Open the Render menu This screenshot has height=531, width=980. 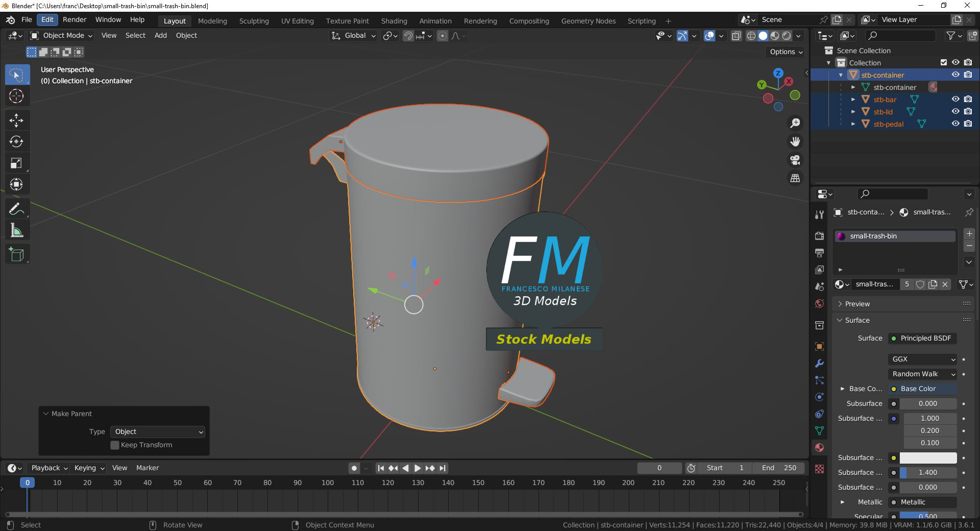[x=75, y=19]
